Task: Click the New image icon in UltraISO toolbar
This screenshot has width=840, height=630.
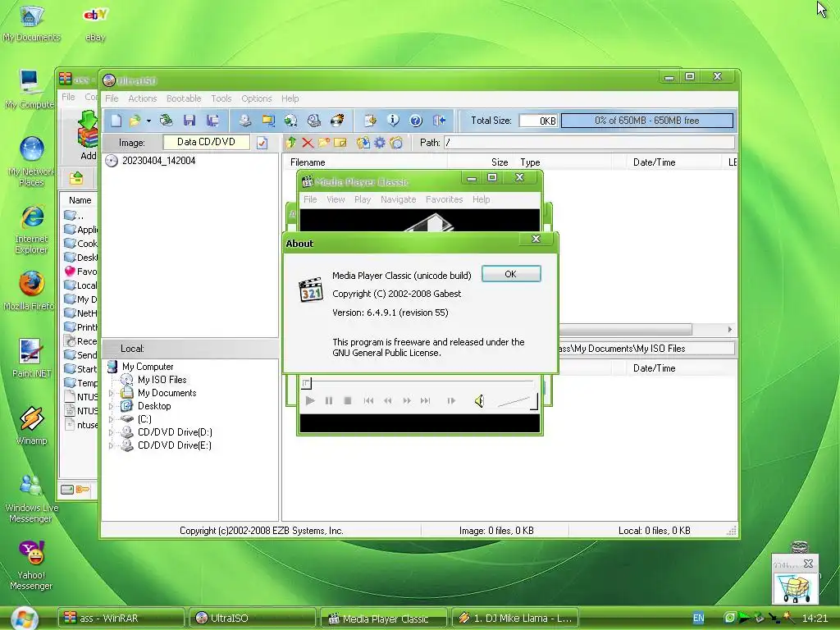Action: (116, 121)
